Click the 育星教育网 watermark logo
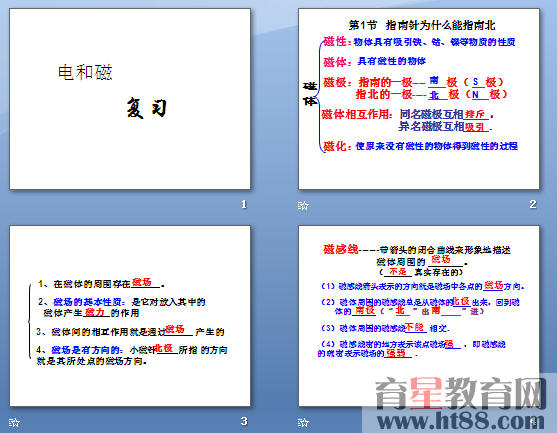Image resolution: width=557 pixels, height=433 pixels. 461,393
